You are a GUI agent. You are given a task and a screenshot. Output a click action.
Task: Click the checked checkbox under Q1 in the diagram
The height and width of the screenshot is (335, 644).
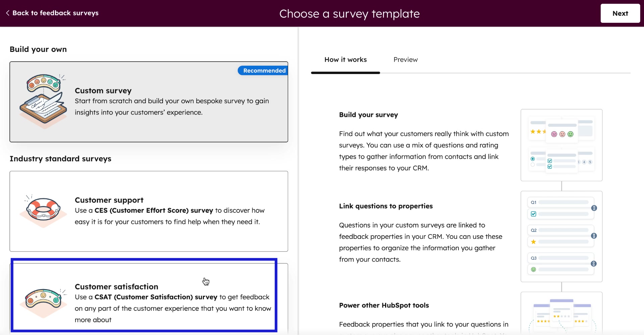tap(533, 214)
